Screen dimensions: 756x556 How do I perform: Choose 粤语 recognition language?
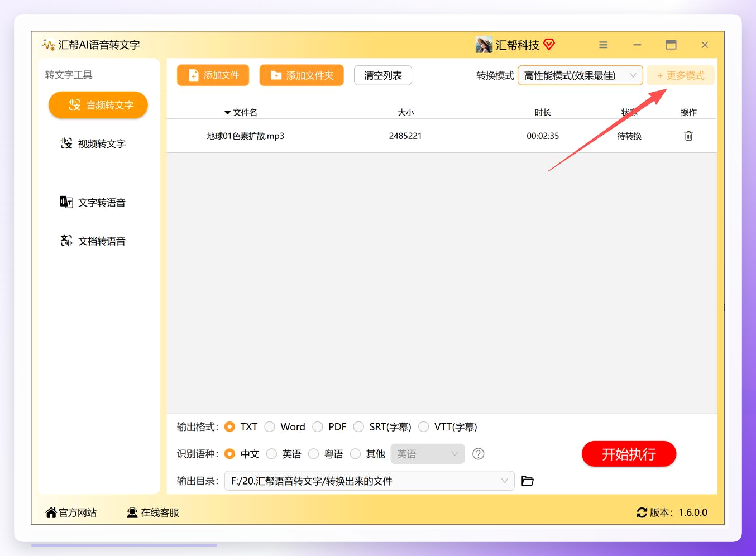click(x=313, y=454)
